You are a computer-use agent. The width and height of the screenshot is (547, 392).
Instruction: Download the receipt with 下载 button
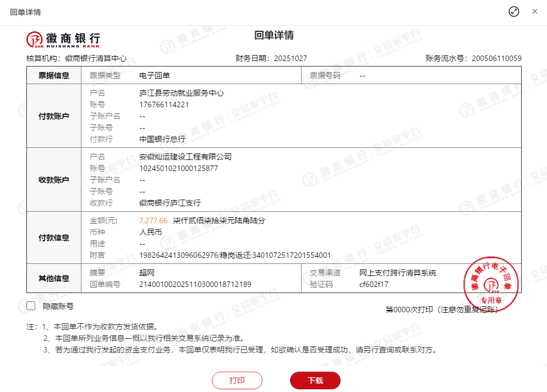click(x=315, y=380)
